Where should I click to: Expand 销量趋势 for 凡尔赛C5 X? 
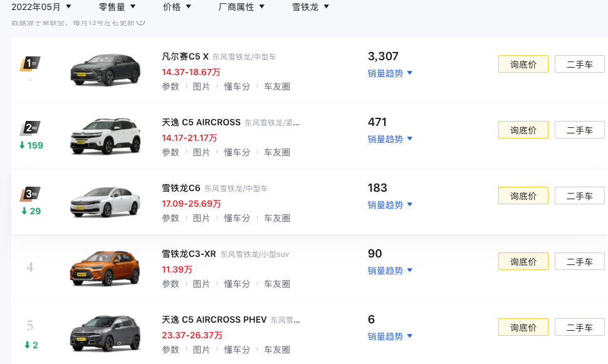point(390,73)
